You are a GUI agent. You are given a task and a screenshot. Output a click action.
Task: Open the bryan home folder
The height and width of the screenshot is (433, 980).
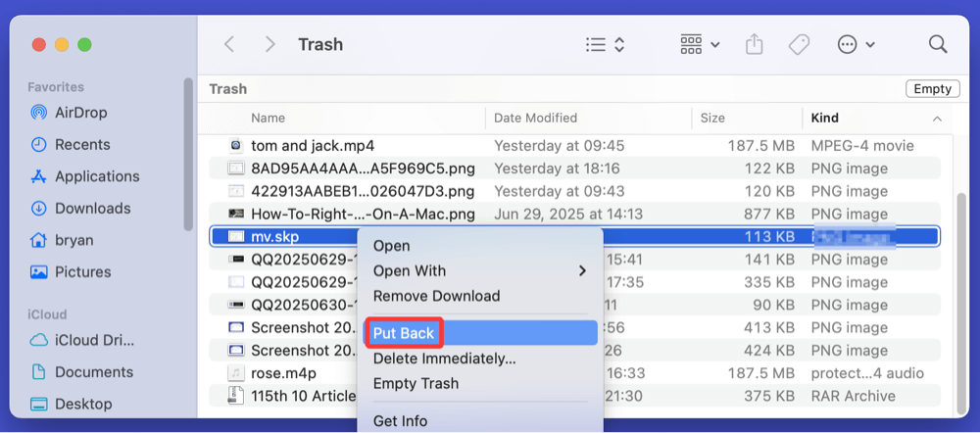tap(63, 240)
